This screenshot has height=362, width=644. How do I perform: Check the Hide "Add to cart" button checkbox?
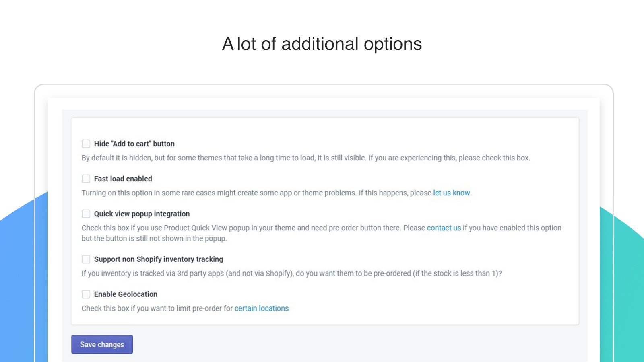tap(86, 144)
